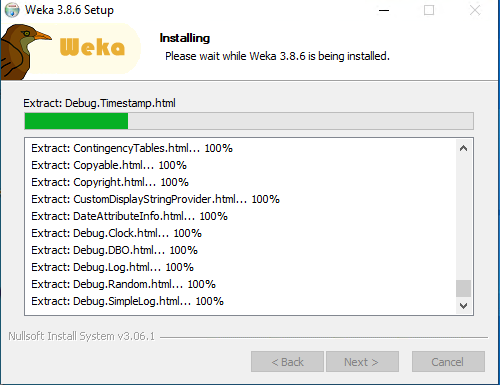
Task: Select the Debug.Clock.html log line
Action: tap(117, 233)
